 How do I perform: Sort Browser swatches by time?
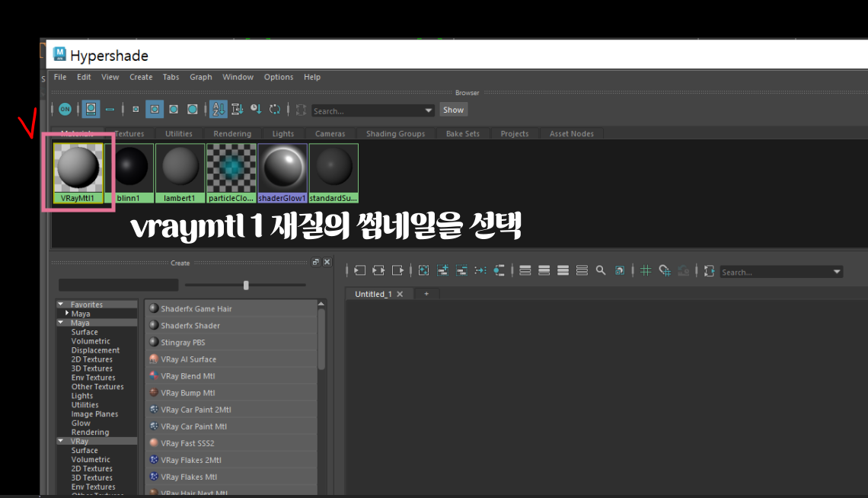(256, 110)
